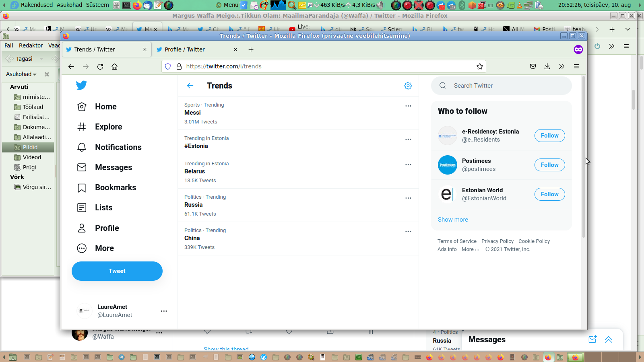Screen dimensions: 644x362
Task: Select Prügi in file manager sidebar
Action: pyautogui.click(x=28, y=167)
